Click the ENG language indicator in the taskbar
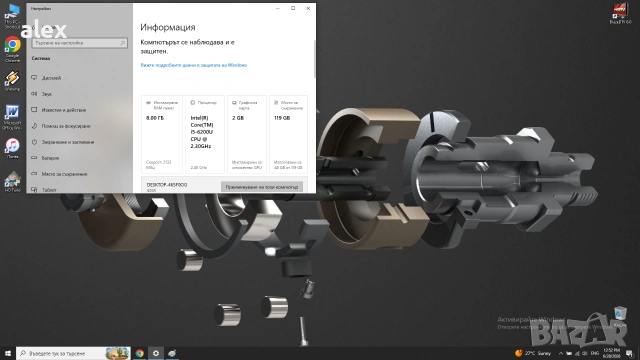 pos(595,353)
